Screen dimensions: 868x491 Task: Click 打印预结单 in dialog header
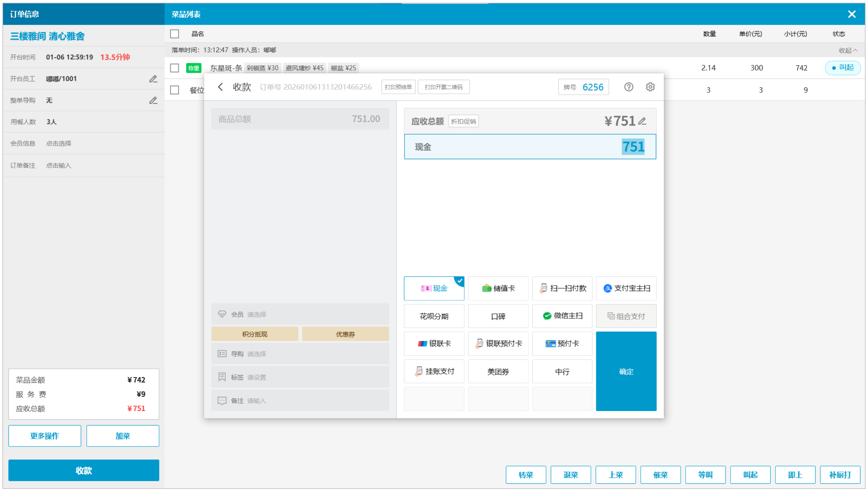(x=398, y=87)
